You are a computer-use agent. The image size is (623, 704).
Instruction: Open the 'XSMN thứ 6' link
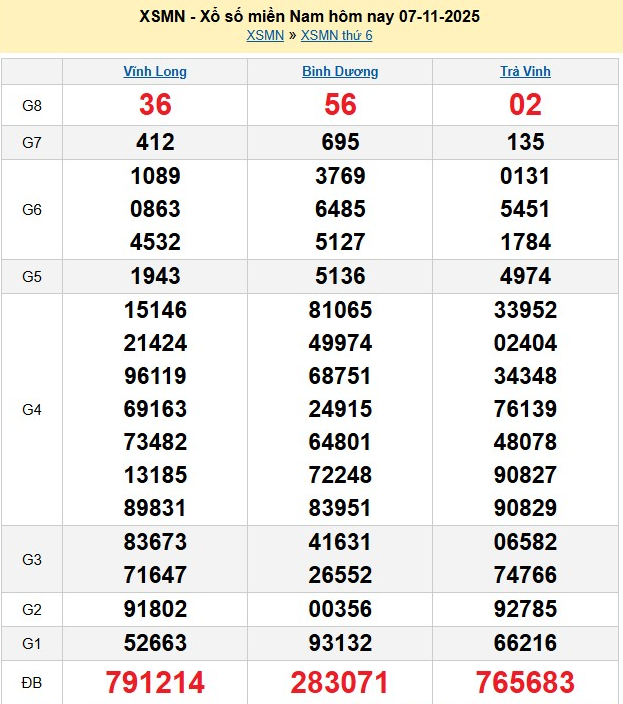[x=336, y=36]
